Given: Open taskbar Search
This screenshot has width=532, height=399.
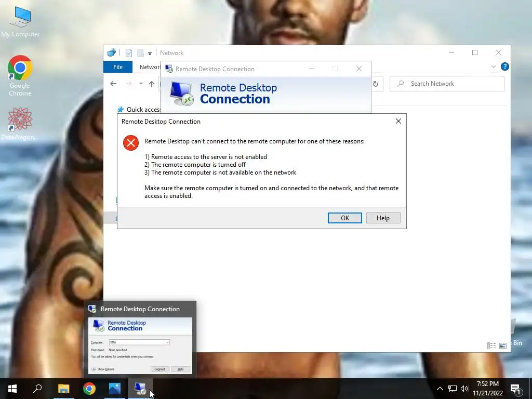Looking at the screenshot, I should 37,389.
